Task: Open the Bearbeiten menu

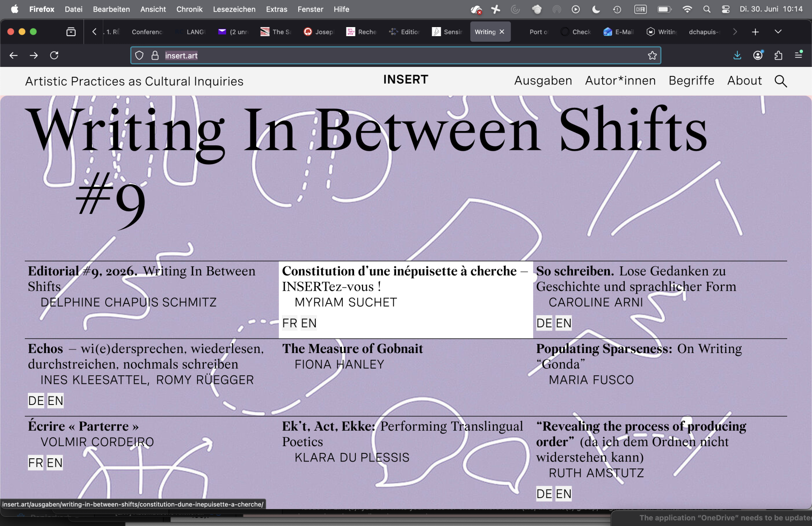Action: [x=111, y=9]
